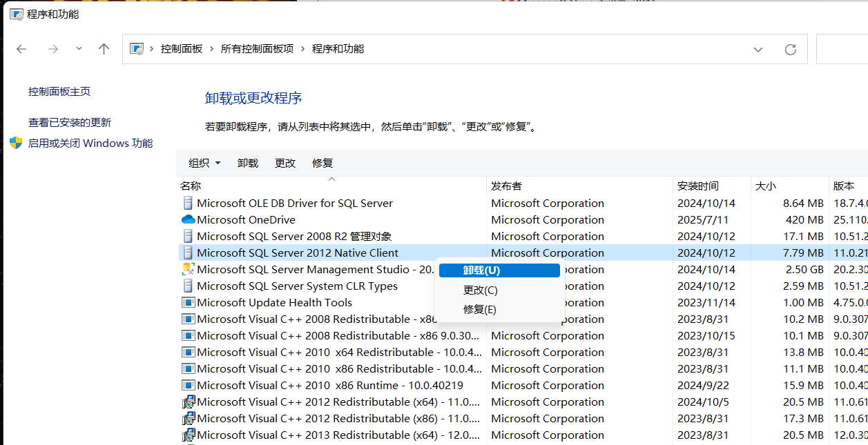Select Microsoft OLE DB Driver for SQL Server
Viewport: 868px width, 445px height.
295,203
